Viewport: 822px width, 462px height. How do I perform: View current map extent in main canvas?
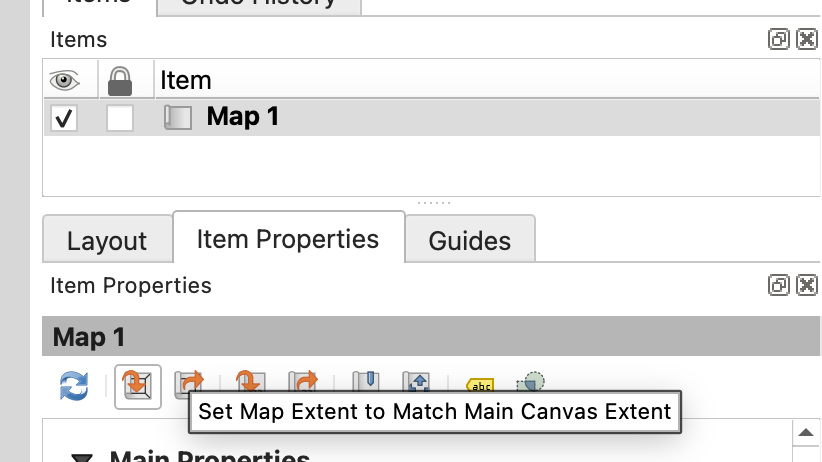point(189,384)
